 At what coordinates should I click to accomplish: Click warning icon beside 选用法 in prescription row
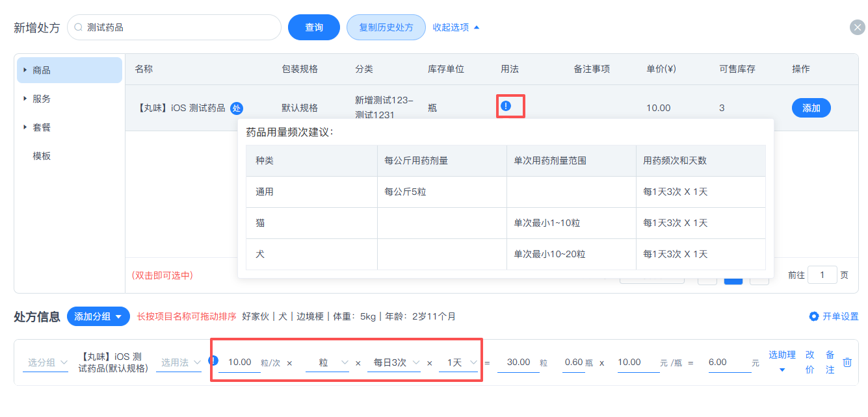[x=213, y=360]
